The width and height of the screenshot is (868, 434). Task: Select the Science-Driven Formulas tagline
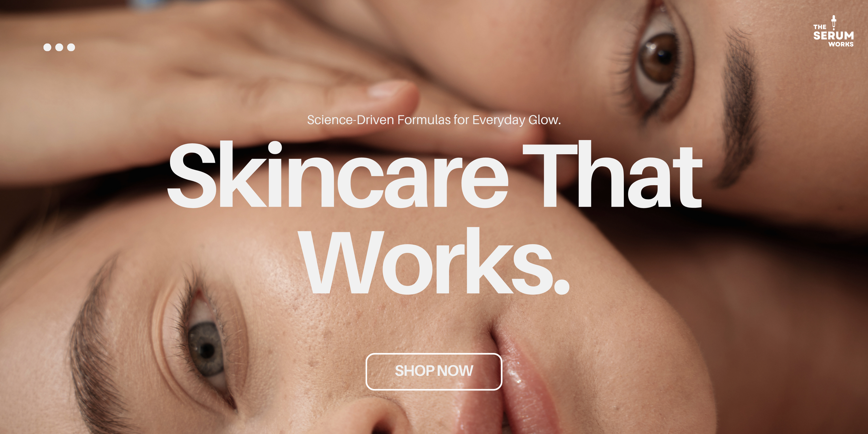point(434,120)
